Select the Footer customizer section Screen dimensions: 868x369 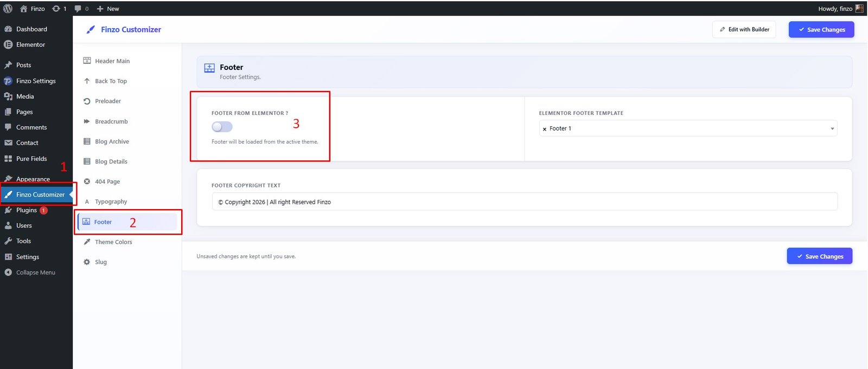point(127,222)
